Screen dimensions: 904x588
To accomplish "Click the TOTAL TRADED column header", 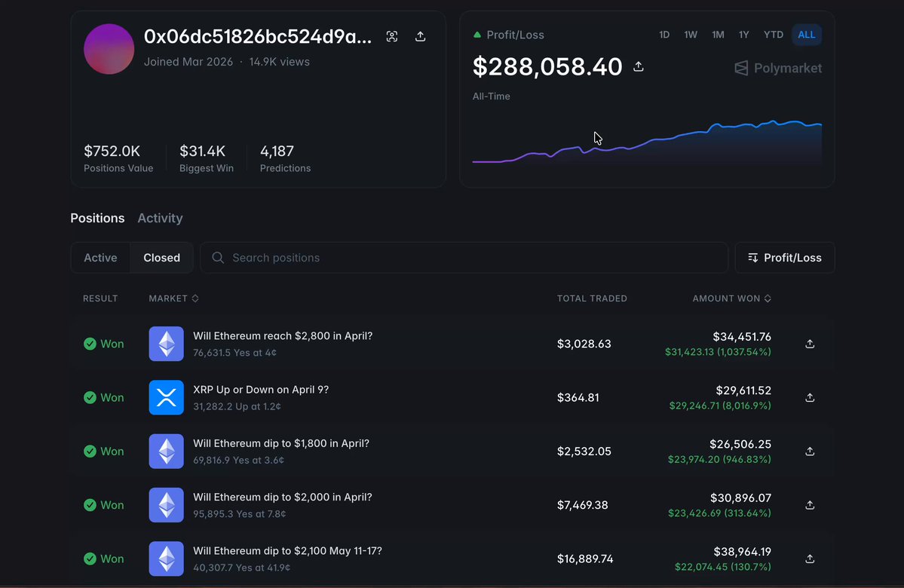I will point(592,298).
